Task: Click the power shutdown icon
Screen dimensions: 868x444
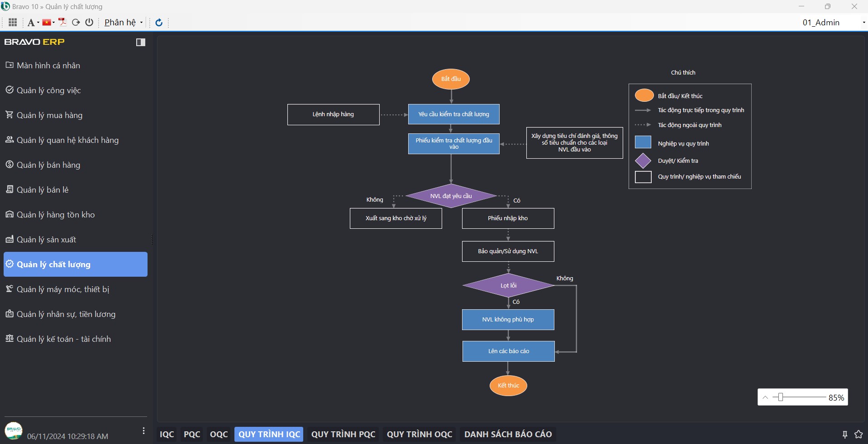Action: click(x=89, y=22)
